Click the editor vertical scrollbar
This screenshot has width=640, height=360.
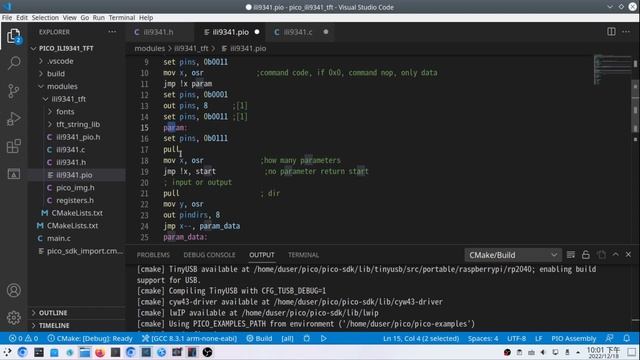(636, 106)
